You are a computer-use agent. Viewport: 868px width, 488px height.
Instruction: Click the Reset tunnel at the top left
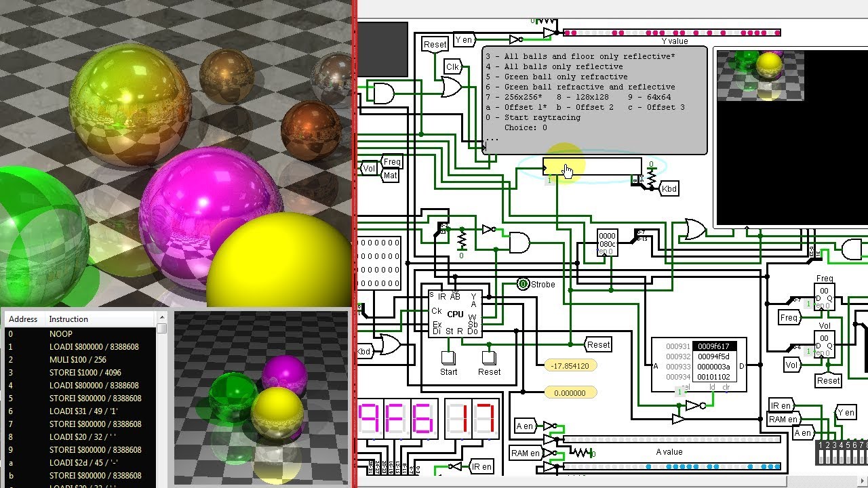click(435, 45)
